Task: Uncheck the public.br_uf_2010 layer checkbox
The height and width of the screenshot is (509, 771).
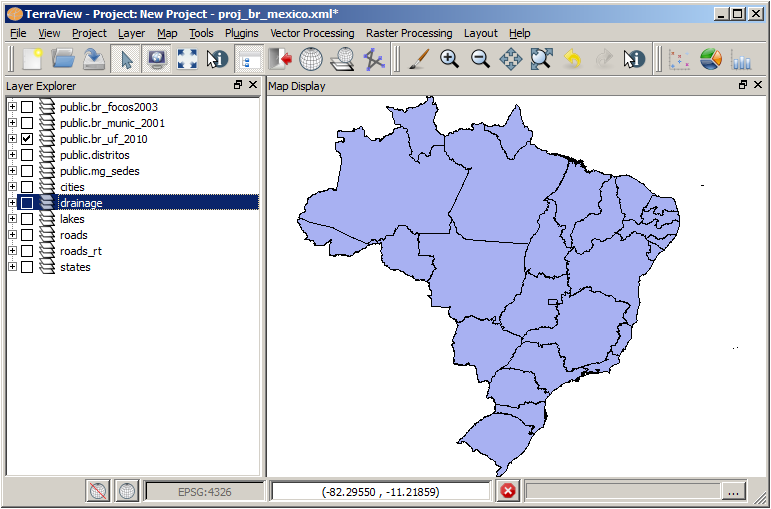Action: pos(27,139)
